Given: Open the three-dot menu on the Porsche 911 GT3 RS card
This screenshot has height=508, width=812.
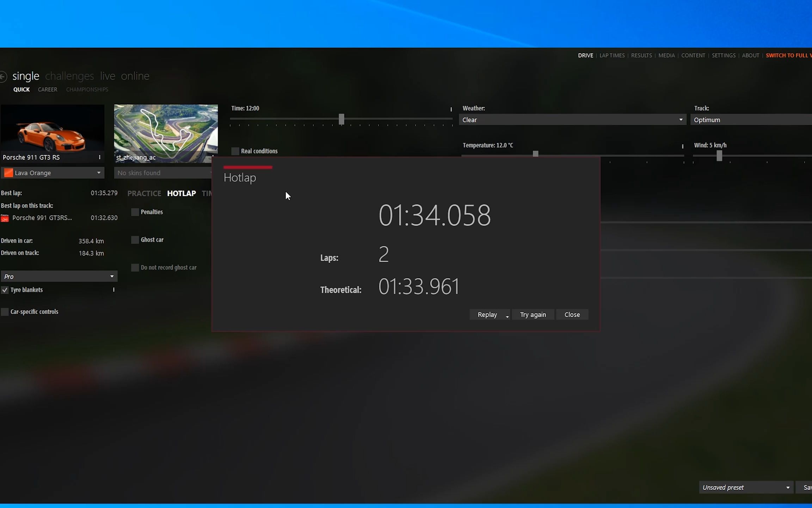Looking at the screenshot, I should 100,157.
